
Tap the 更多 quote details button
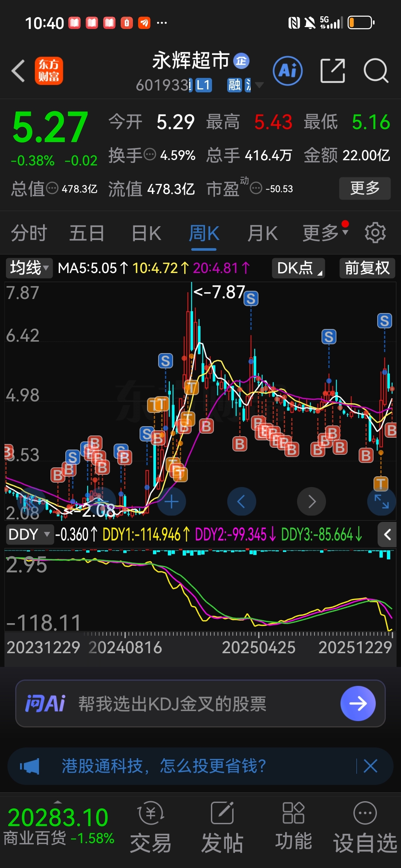click(x=365, y=188)
